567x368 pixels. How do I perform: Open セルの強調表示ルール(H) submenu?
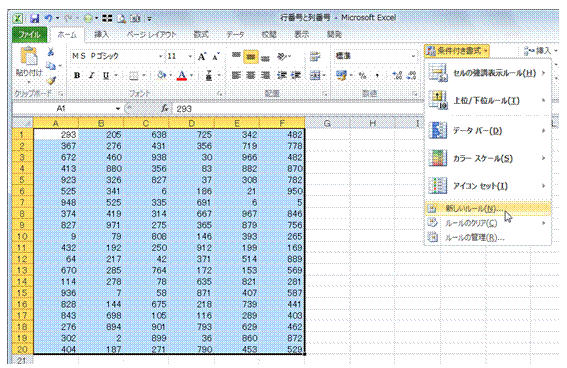coord(488,73)
